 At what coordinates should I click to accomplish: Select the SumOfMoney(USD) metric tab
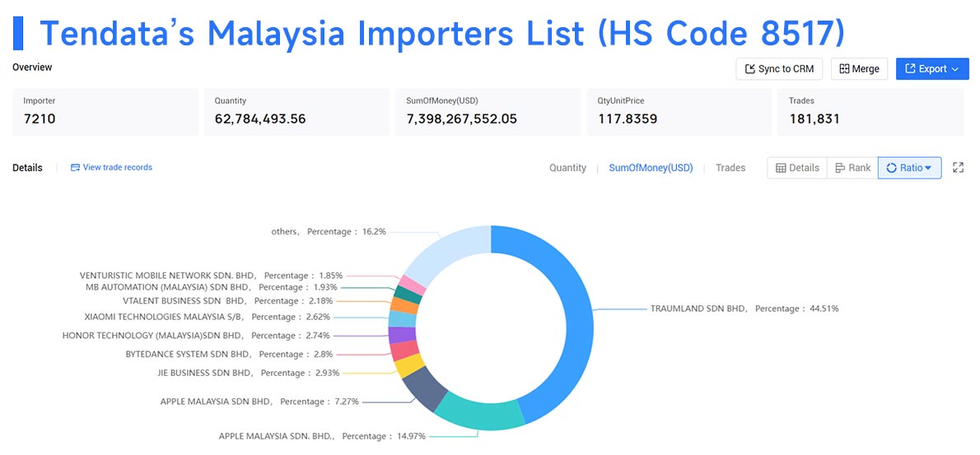(x=651, y=168)
